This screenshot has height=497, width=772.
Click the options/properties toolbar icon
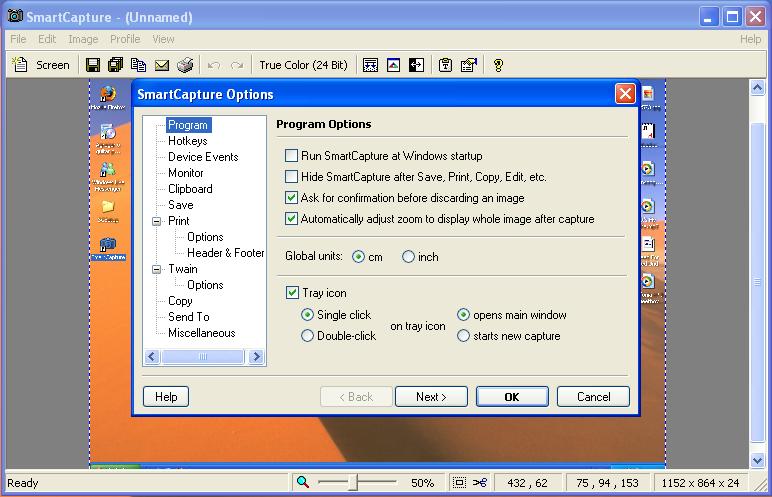469,65
